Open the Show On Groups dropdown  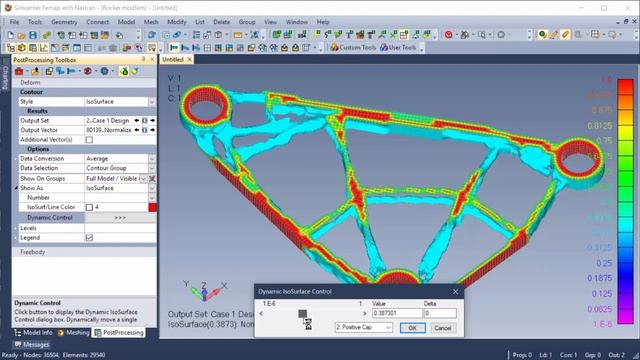click(x=143, y=179)
